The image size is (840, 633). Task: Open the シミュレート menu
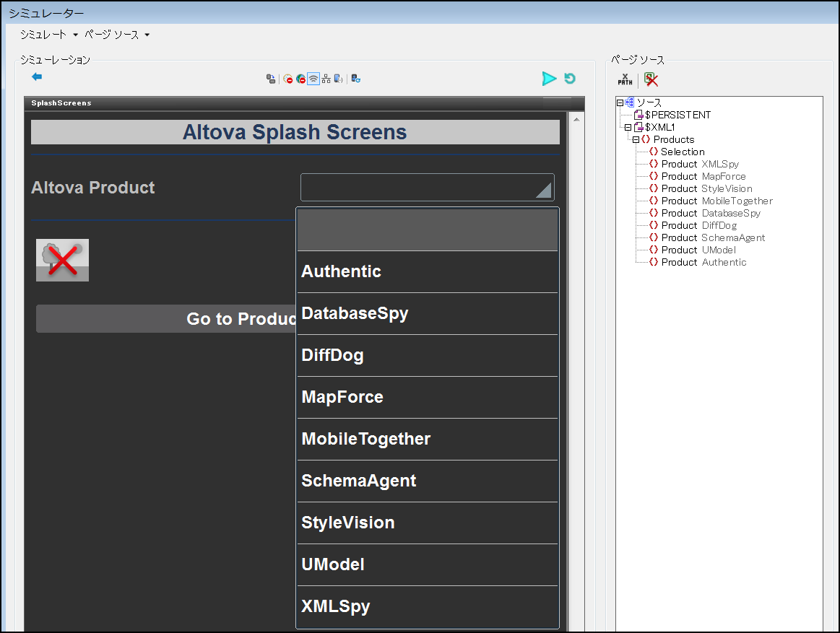[48, 35]
